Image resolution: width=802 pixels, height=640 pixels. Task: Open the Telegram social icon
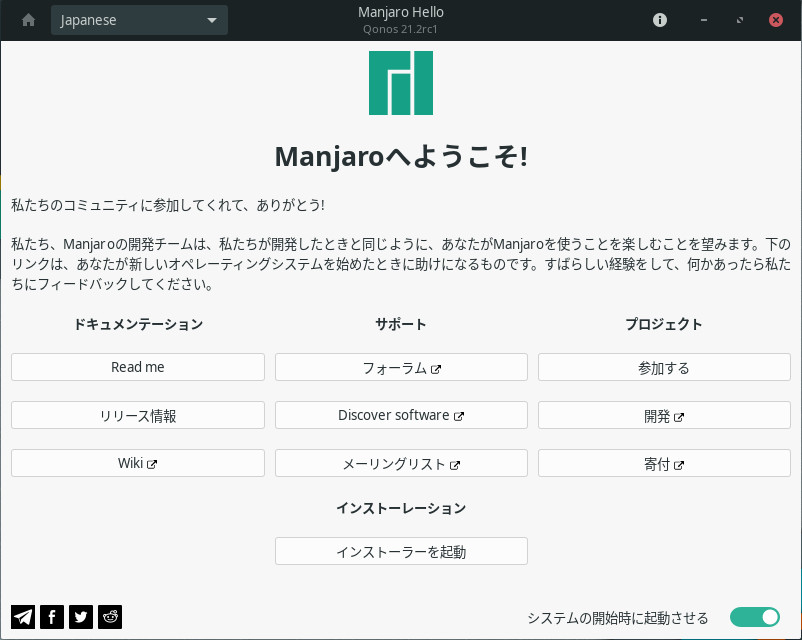pos(23,617)
